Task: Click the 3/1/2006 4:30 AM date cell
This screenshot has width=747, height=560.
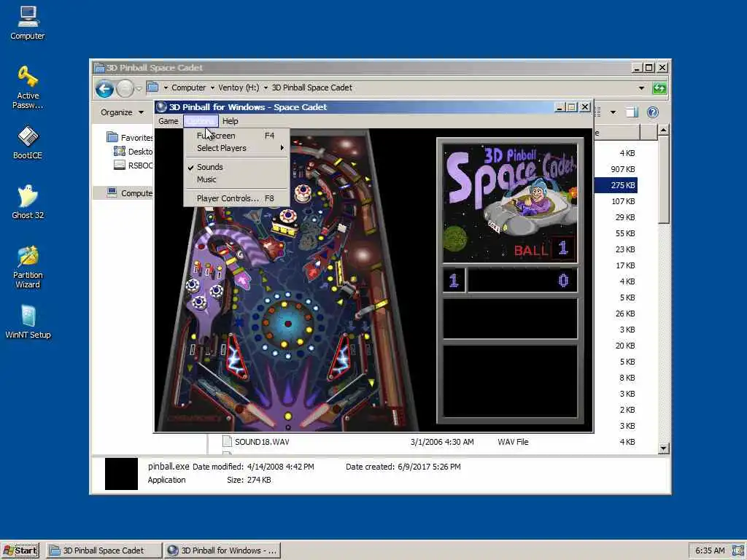Action: point(442,442)
